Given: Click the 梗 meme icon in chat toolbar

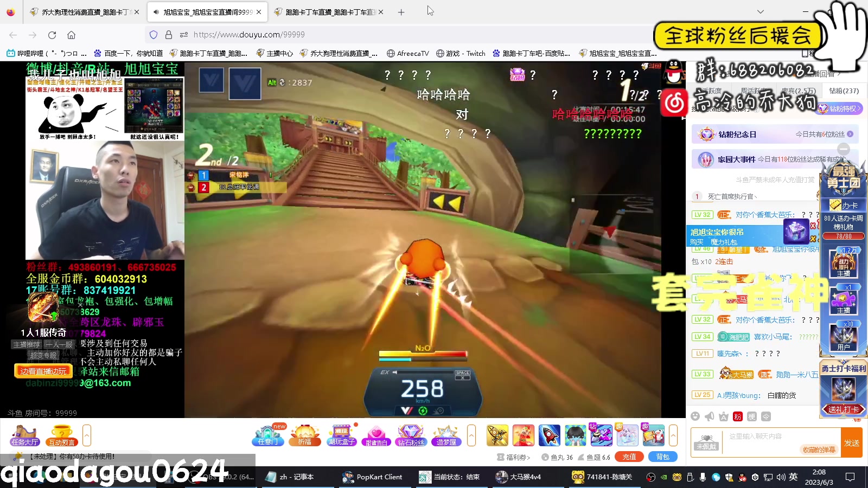Looking at the screenshot, I should tap(752, 416).
